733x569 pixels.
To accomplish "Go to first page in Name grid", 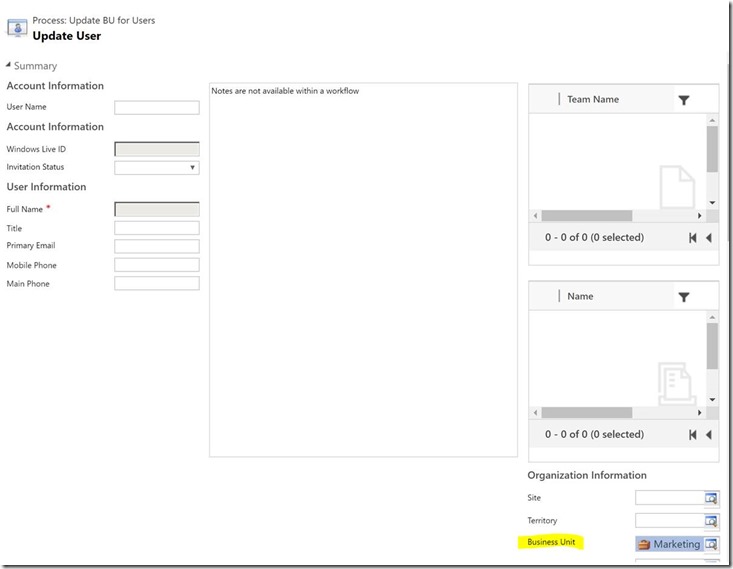I will coord(692,435).
